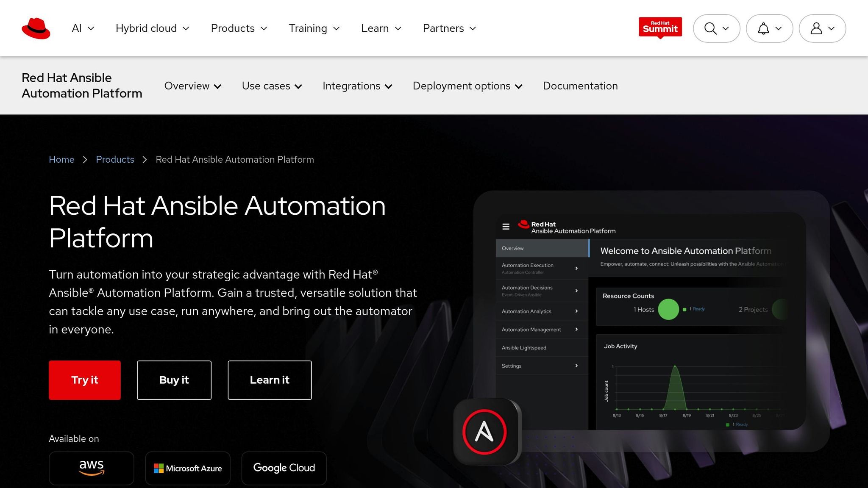The width and height of the screenshot is (868, 488).
Task: Click the Try it button
Action: coord(85,380)
